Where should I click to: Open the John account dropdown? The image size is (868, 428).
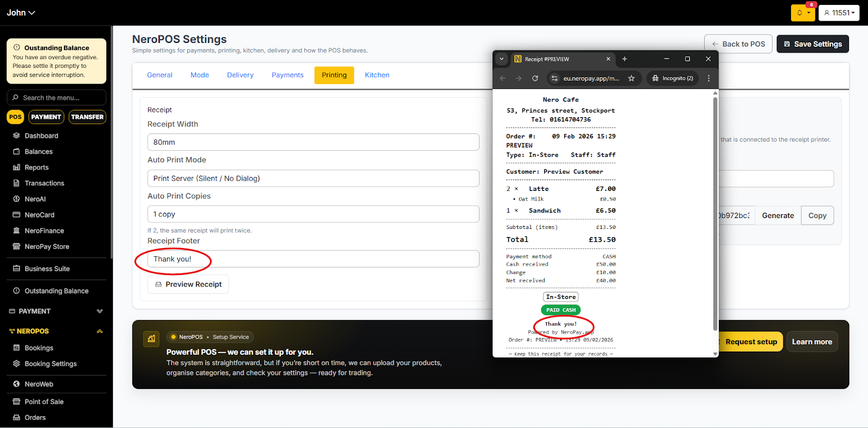pyautogui.click(x=21, y=12)
